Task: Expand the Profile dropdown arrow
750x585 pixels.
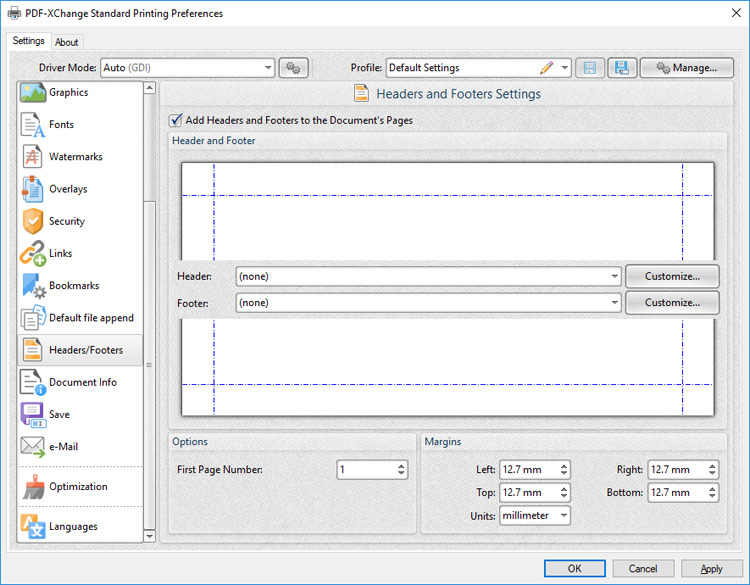Action: (x=565, y=68)
